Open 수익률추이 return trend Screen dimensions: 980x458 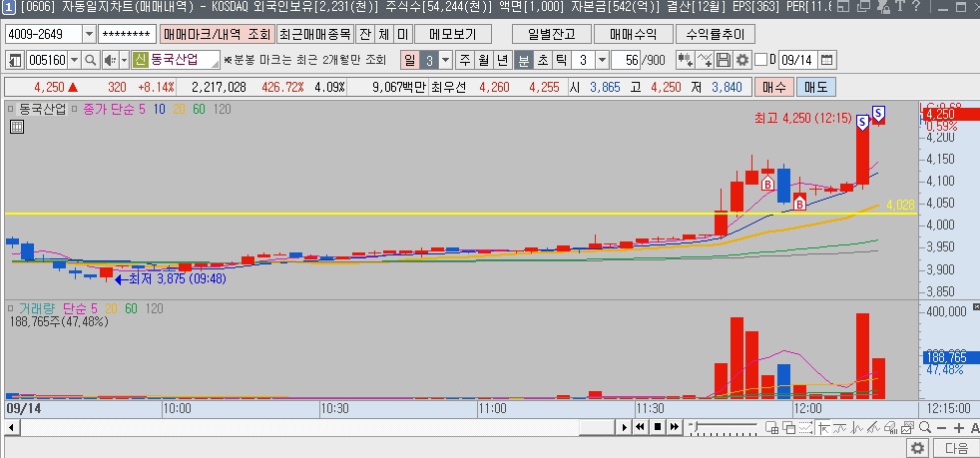[715, 34]
